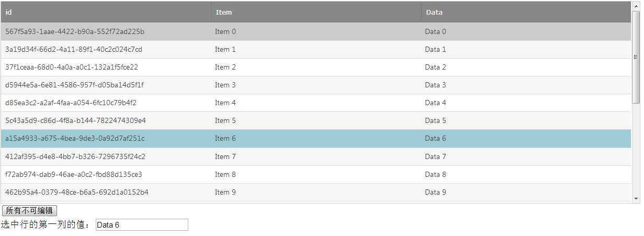The height and width of the screenshot is (236, 644).
Task: Select the Data 0 cell
Action: pos(526,31)
